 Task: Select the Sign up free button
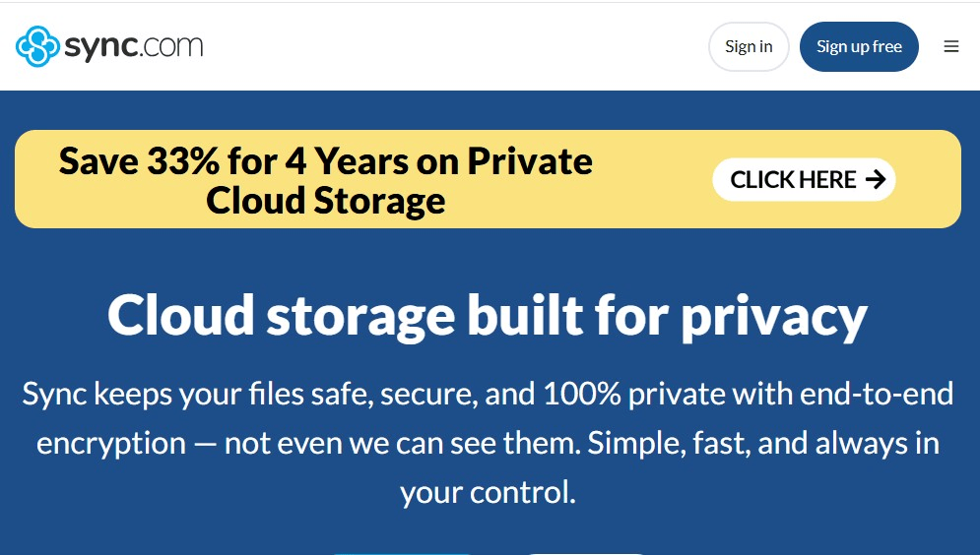pos(859,47)
